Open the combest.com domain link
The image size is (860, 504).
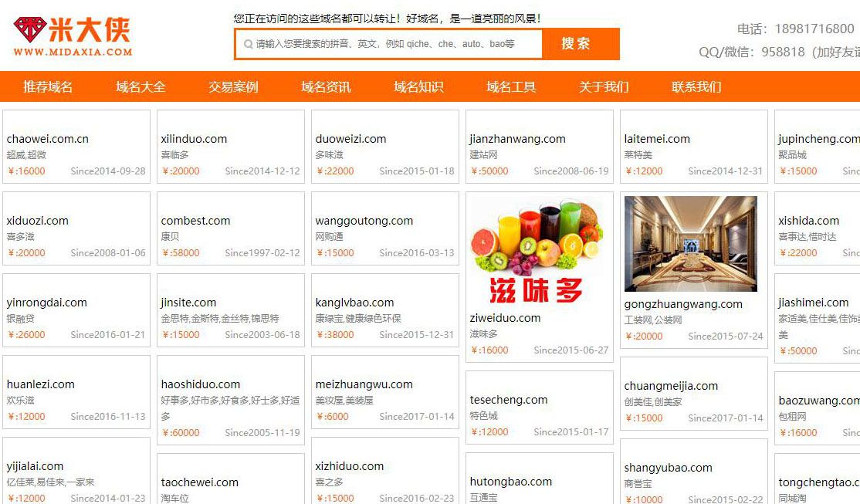(x=195, y=221)
